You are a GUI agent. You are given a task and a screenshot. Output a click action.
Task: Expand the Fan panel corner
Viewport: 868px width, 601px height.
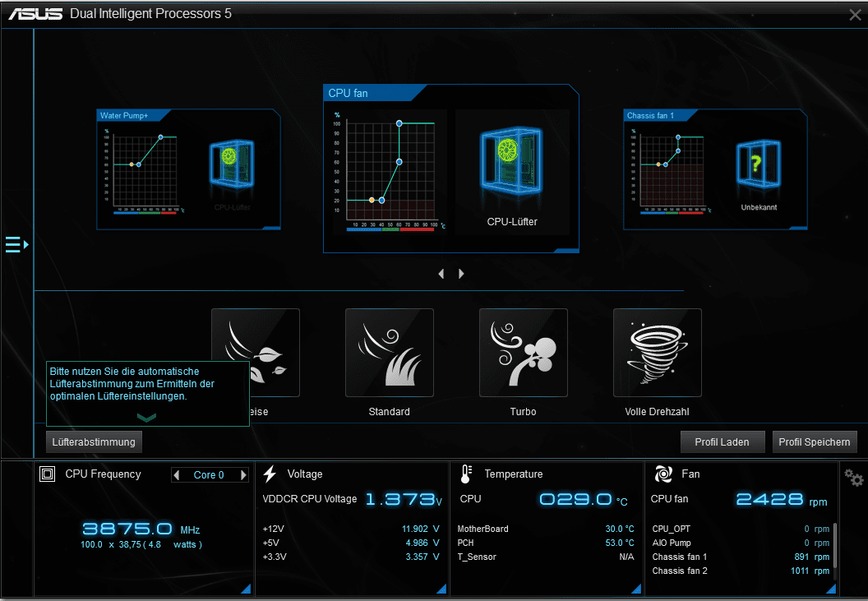(x=831, y=589)
